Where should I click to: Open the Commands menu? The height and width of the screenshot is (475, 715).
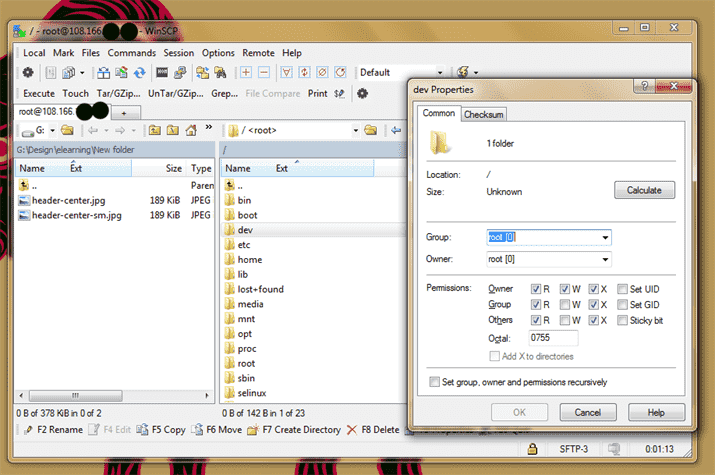point(132,53)
